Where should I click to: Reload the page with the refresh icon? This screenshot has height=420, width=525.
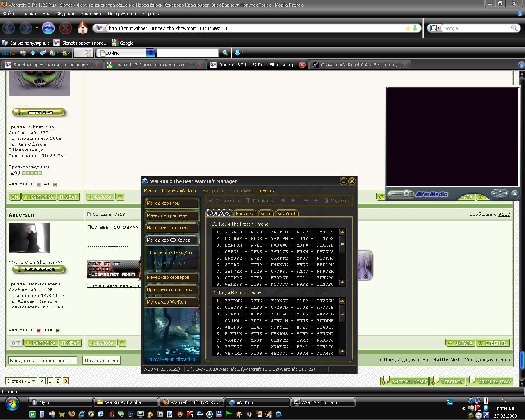(x=48, y=28)
